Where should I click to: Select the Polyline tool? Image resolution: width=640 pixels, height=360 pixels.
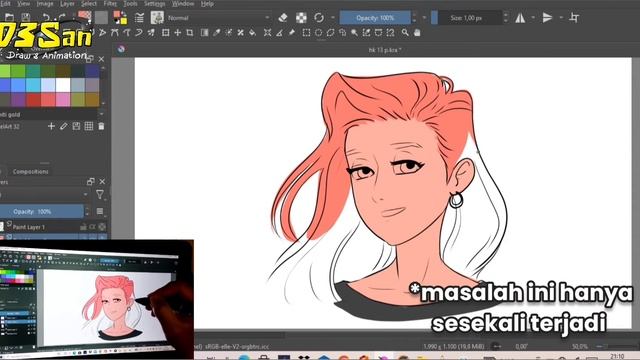102,33
